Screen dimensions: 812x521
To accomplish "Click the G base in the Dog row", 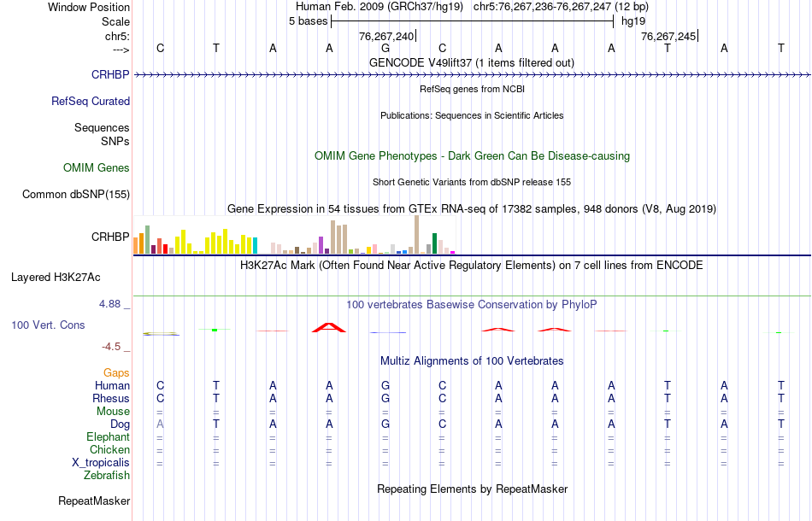I will [385, 424].
